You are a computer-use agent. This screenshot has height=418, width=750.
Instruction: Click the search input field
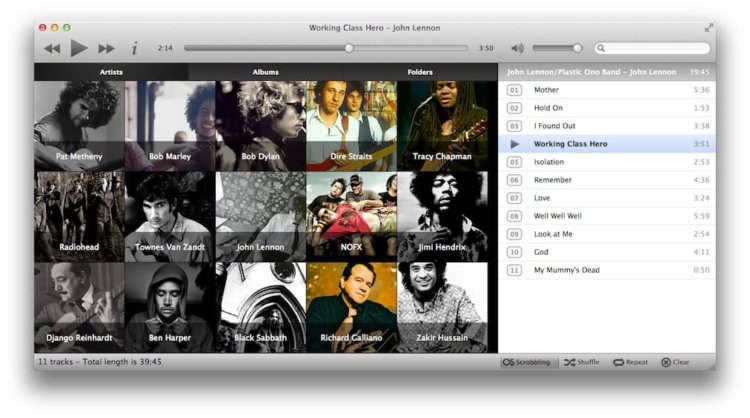[652, 48]
